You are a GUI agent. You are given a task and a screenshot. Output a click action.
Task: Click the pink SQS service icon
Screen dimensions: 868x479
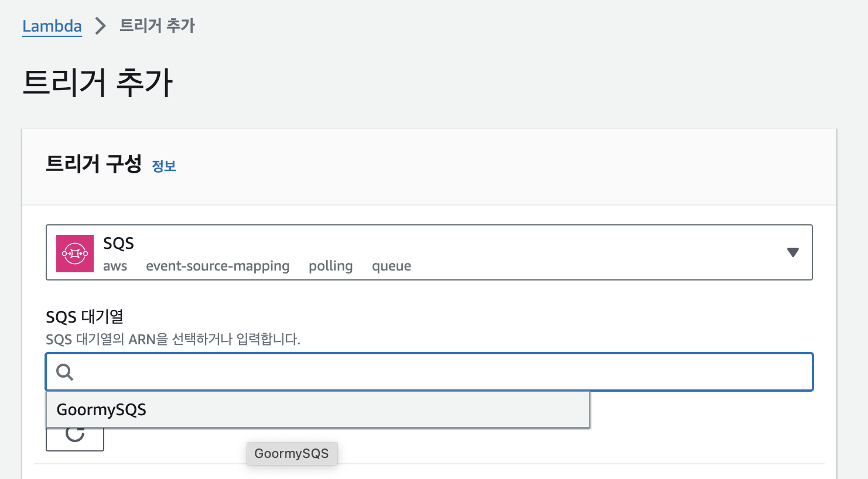75,254
